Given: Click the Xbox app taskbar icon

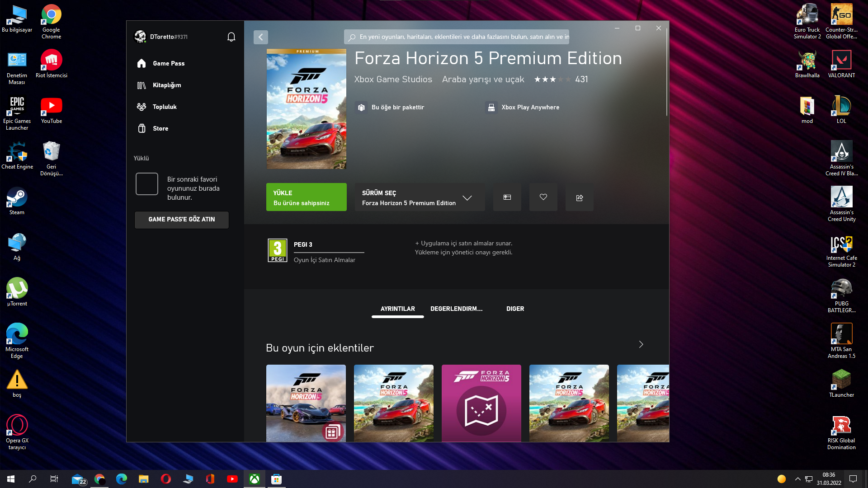Looking at the screenshot, I should point(255,479).
